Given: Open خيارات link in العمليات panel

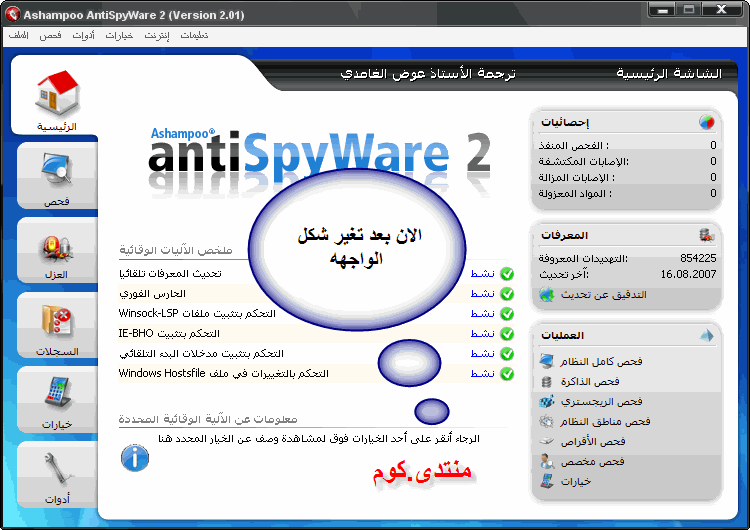Looking at the screenshot, I should pyautogui.click(x=576, y=481).
